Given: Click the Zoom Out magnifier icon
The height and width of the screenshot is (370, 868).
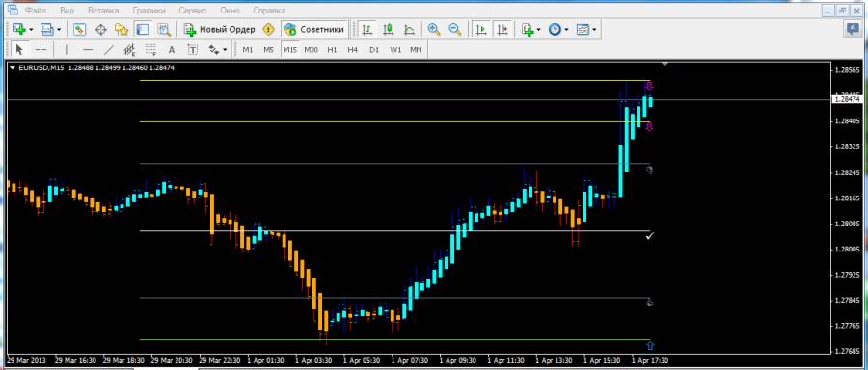Looking at the screenshot, I should (455, 29).
